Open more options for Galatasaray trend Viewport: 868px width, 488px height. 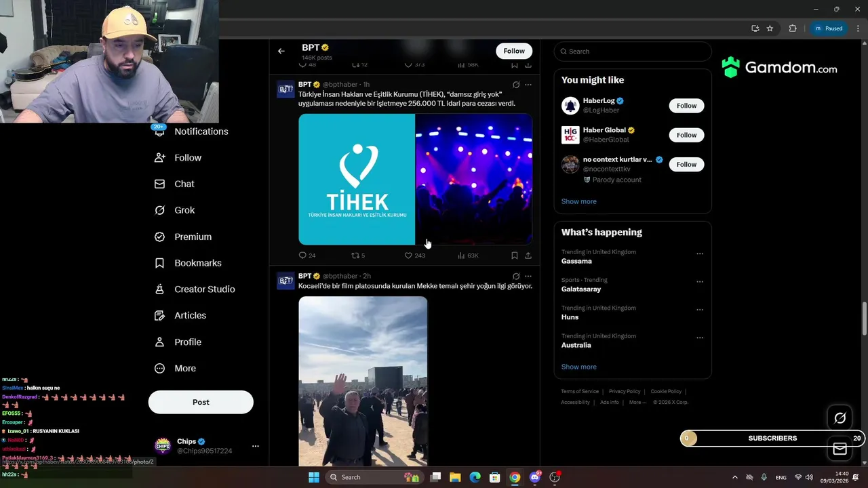pyautogui.click(x=700, y=282)
